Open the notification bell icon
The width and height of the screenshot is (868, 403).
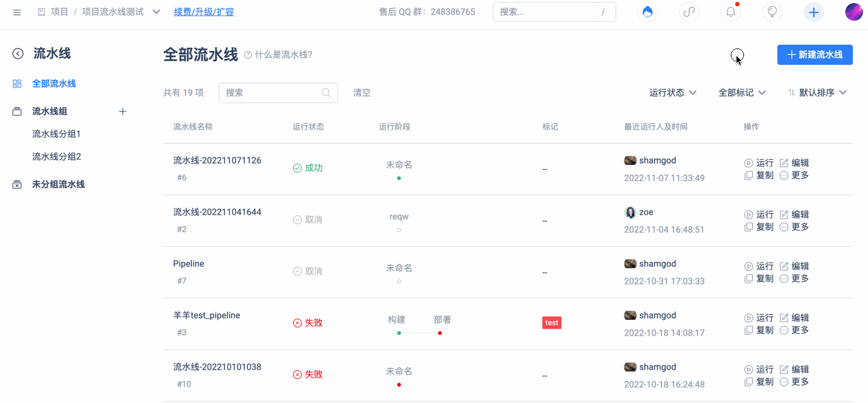[x=731, y=12]
